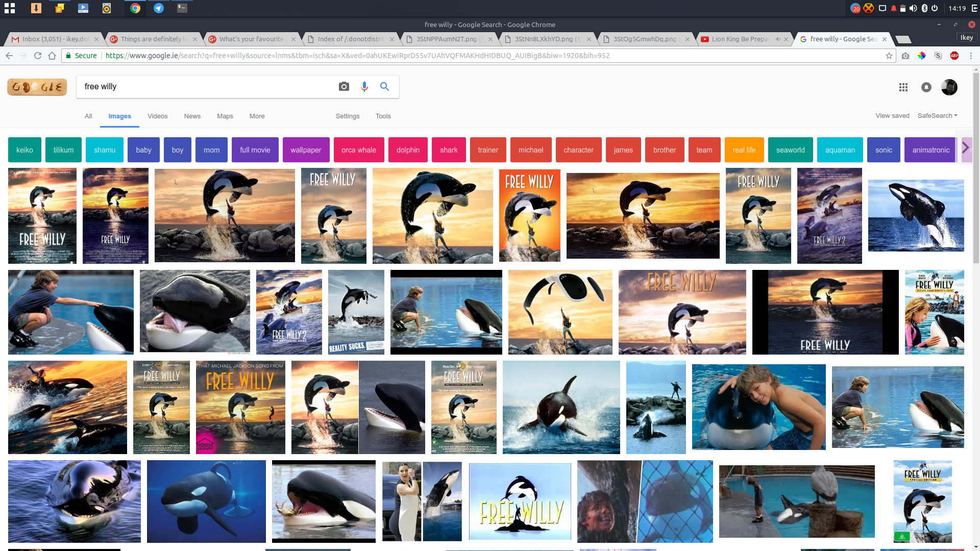Click the power icon in tray
980x551 pixels.
pos(935,8)
